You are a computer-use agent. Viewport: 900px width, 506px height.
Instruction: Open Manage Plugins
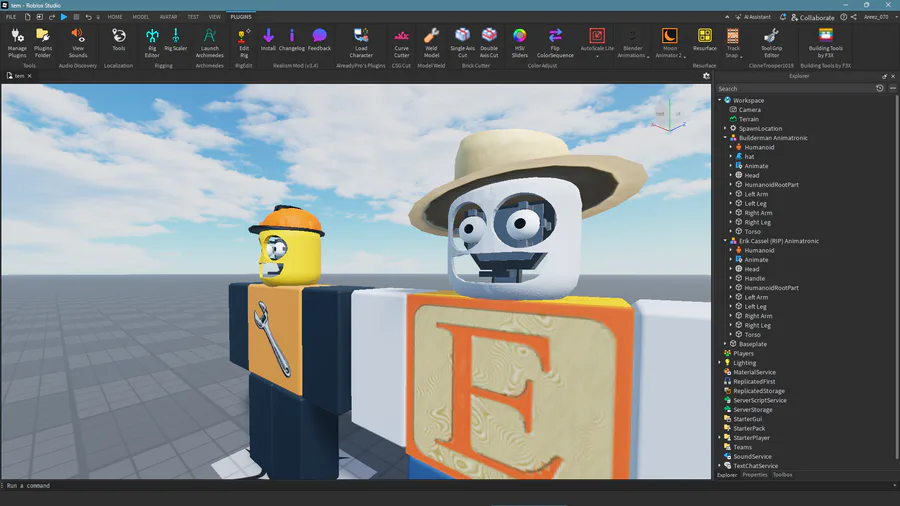tap(17, 43)
